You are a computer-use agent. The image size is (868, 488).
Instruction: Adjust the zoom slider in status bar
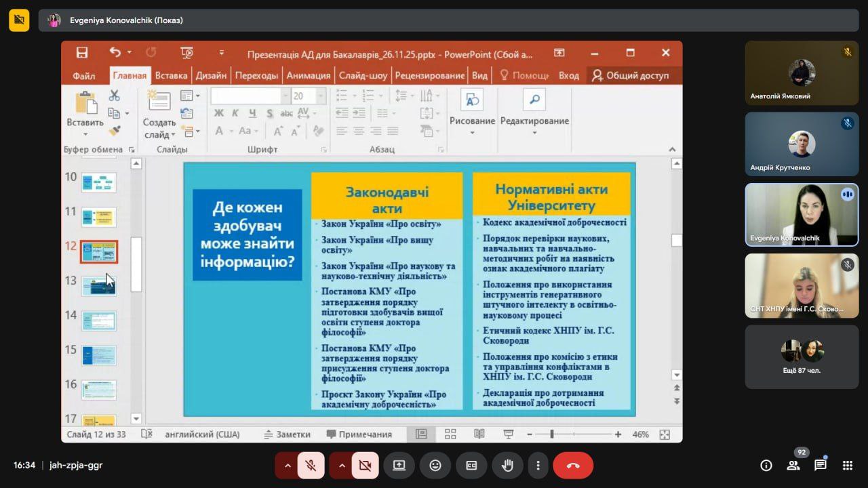552,434
